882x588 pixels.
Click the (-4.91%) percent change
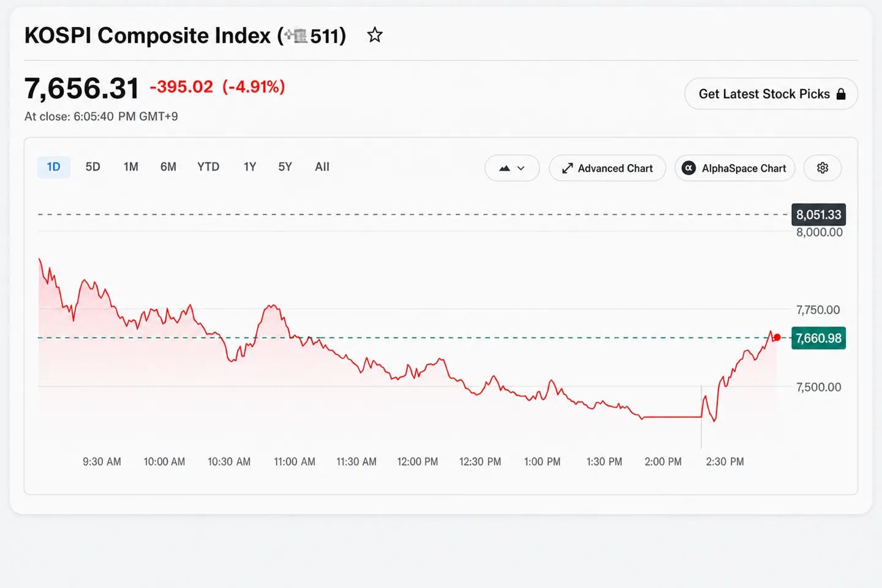[254, 87]
